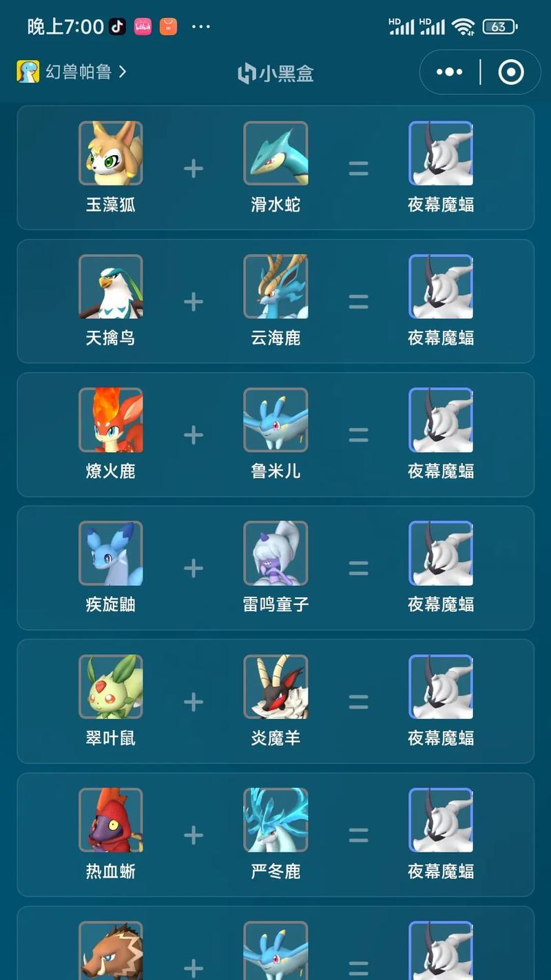Image resolution: width=551 pixels, height=980 pixels.
Task: Expand the 幻兽帕鲁 game selector chevron
Action: [123, 71]
